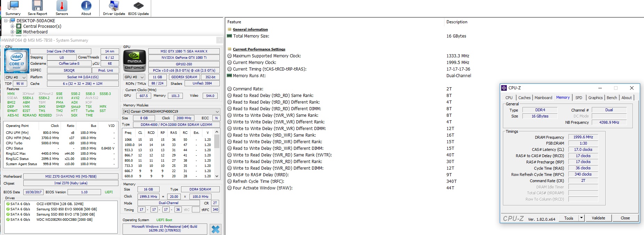Open the CPU #0 selector dropdown
The height and width of the screenshot is (235, 644).
(x=16, y=77)
